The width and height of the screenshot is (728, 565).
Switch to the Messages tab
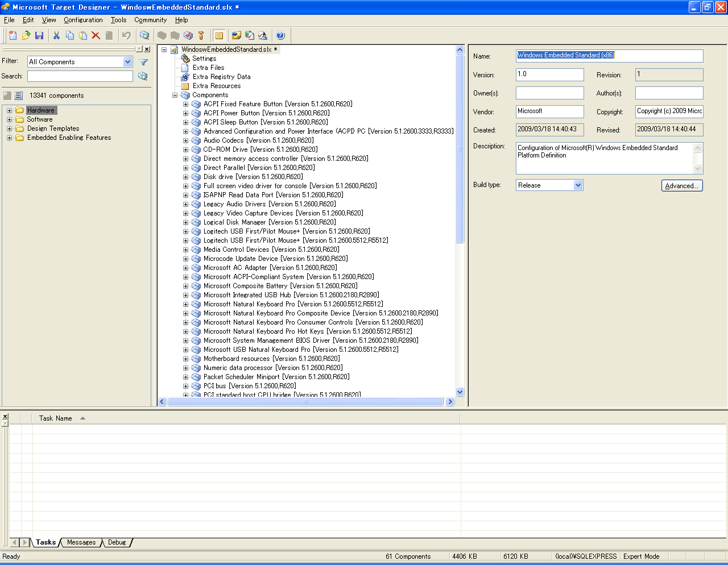pos(81,542)
